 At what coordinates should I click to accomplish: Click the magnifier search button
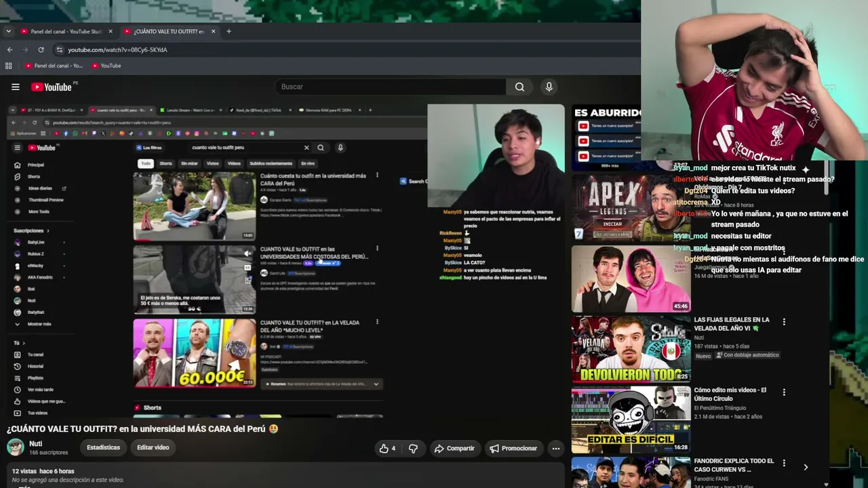519,87
